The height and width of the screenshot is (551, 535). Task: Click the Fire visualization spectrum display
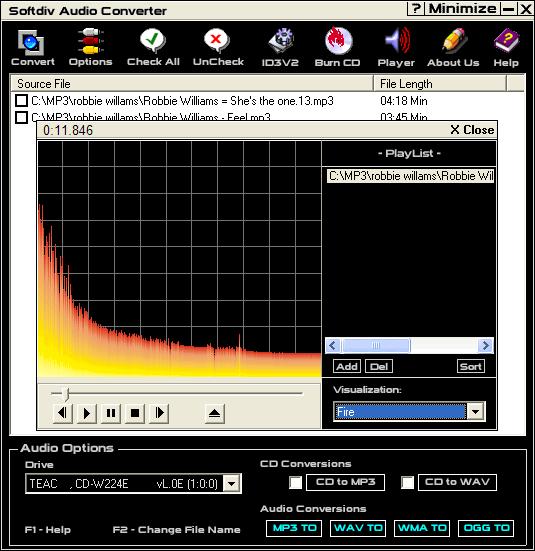[x=180, y=259]
